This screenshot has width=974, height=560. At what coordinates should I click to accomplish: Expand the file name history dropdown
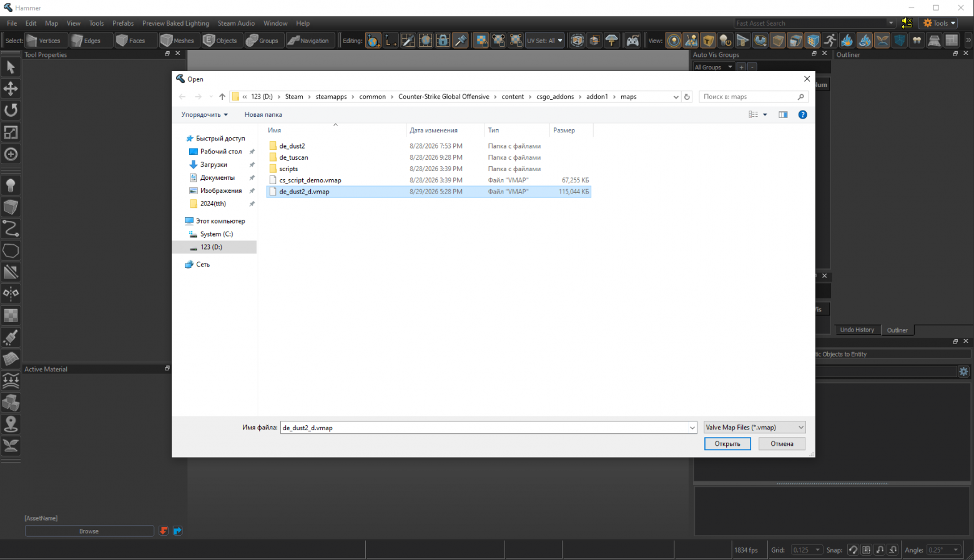(692, 428)
